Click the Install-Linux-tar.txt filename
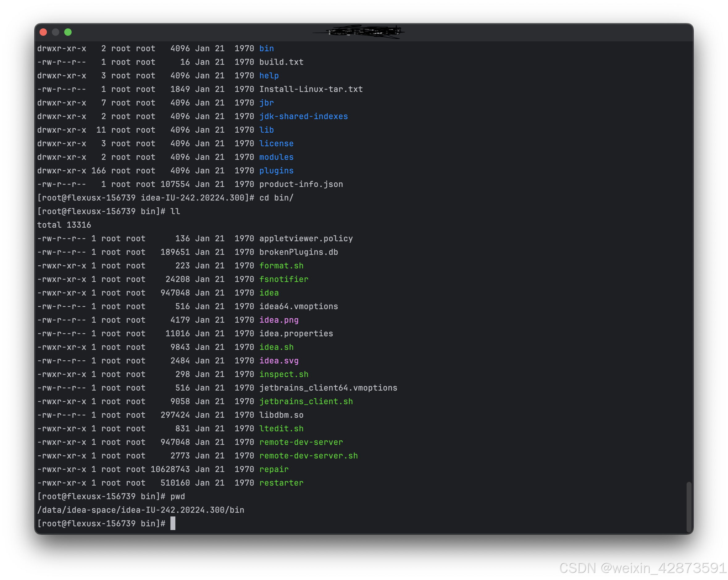Viewport: 728px width, 580px height. pos(311,89)
